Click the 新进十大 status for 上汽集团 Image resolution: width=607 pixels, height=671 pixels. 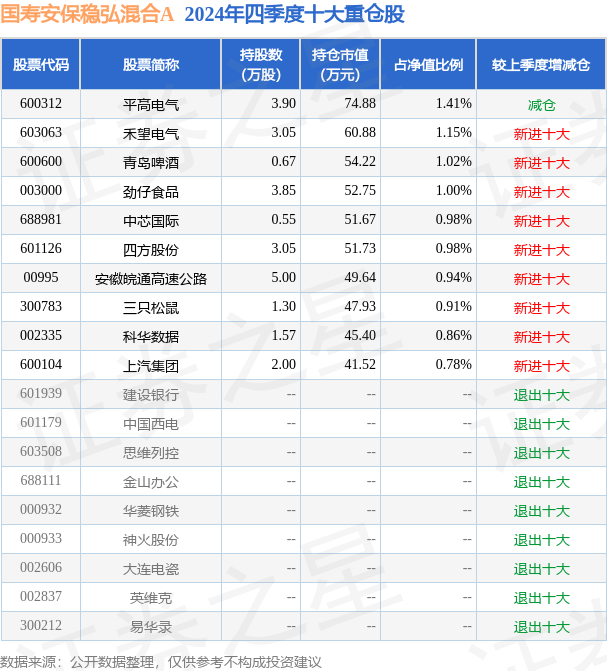click(x=541, y=367)
